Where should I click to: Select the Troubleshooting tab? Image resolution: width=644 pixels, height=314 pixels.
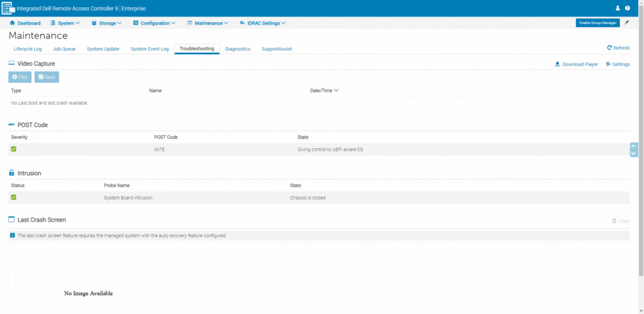point(197,48)
